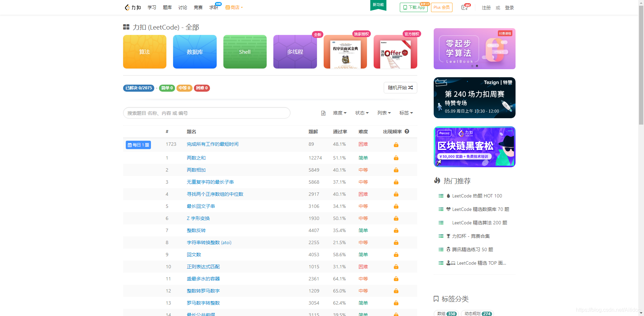Open the 数据库 category card
Image resolution: width=644 pixels, height=316 pixels.
(195, 52)
